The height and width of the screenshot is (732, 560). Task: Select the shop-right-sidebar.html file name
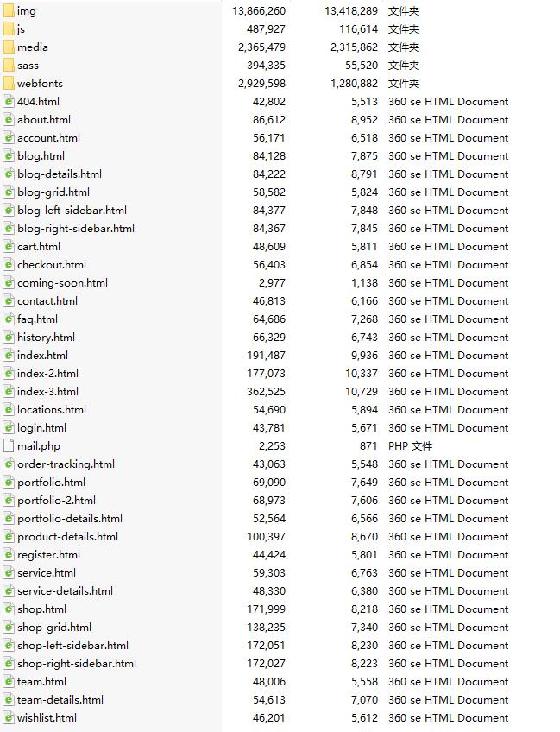[77, 663]
